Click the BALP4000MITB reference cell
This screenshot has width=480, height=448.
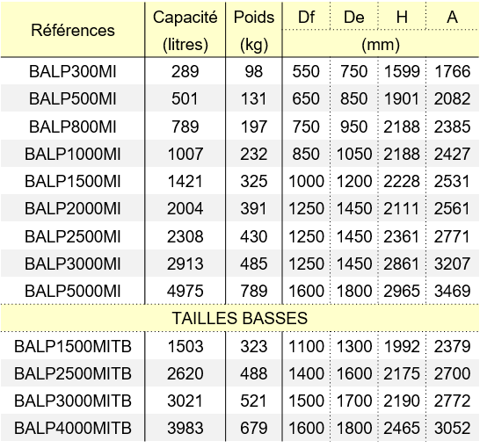pyautogui.click(x=73, y=428)
